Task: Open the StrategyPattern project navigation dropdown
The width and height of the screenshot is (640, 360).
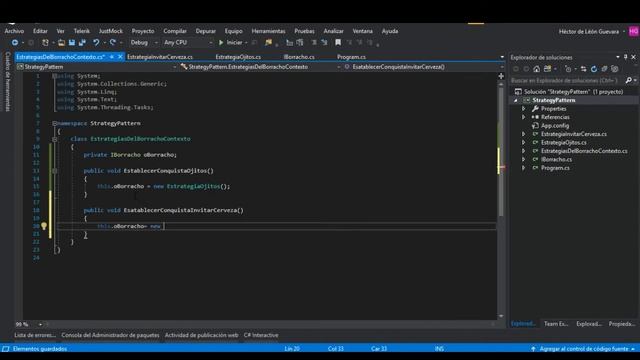Action: [97, 67]
